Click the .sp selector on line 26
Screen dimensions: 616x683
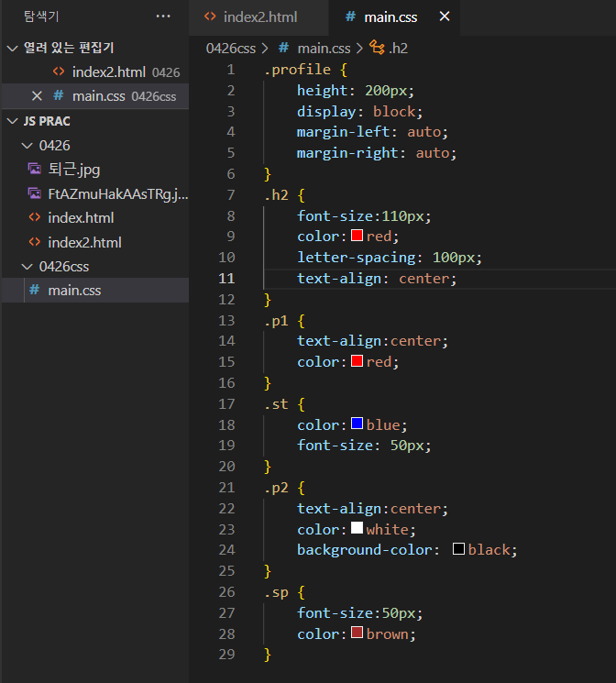pyautogui.click(x=276, y=592)
